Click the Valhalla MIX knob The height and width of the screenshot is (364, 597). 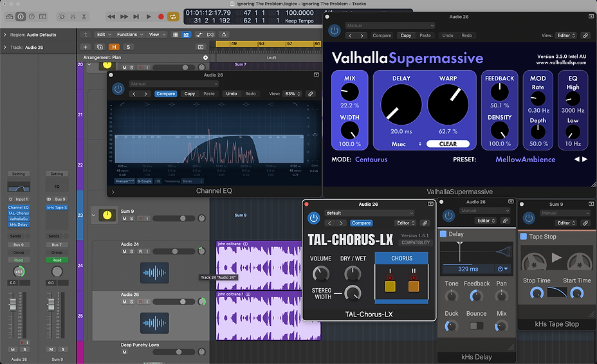tap(349, 92)
